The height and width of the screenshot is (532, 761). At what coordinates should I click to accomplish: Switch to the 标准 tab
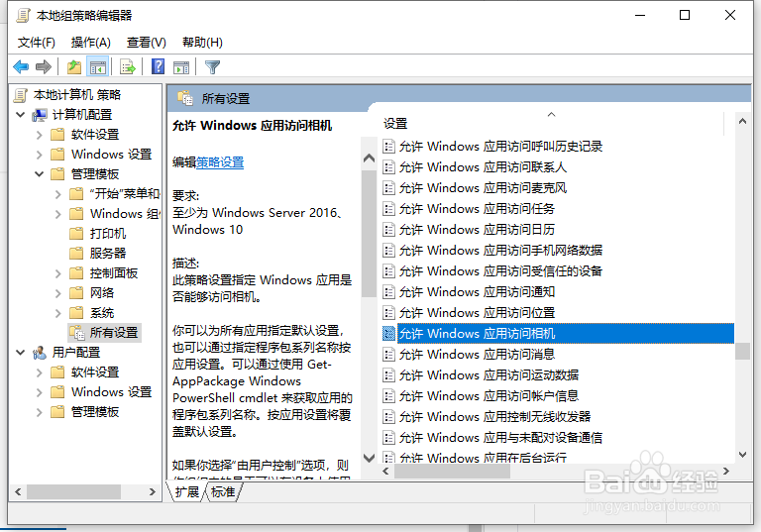click(x=223, y=491)
